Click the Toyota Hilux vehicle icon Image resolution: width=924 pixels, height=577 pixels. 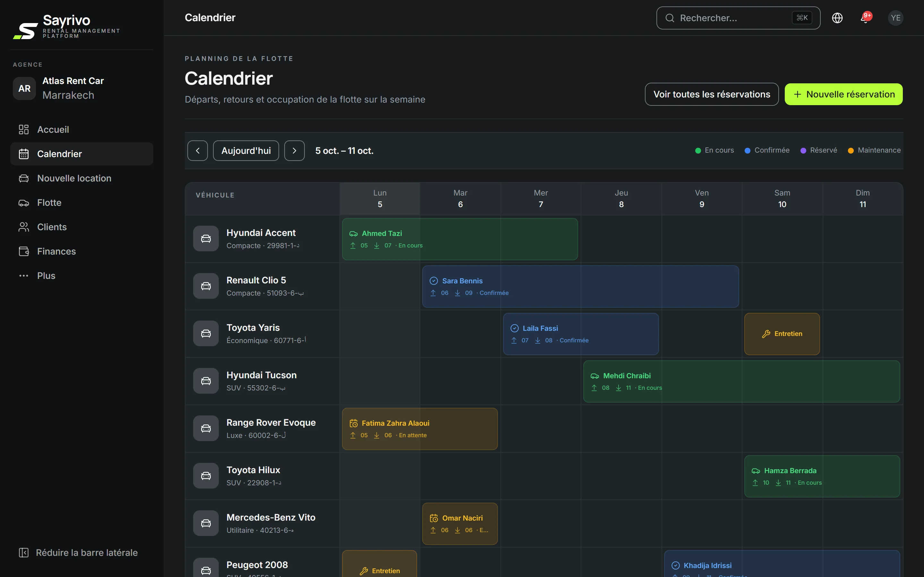coord(206,476)
